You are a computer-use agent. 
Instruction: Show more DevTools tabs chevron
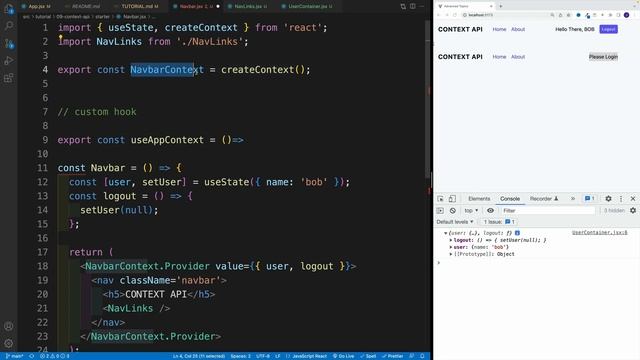click(x=573, y=199)
